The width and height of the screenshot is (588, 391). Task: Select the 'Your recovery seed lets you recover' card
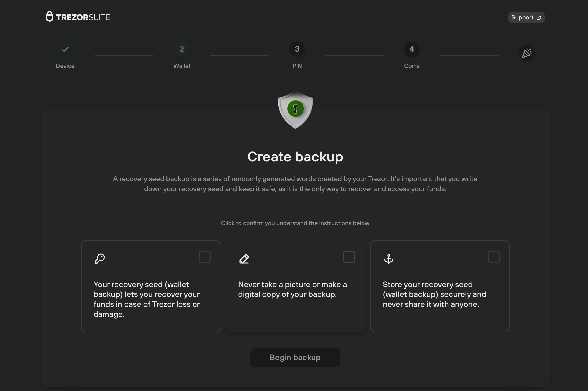[x=150, y=286]
